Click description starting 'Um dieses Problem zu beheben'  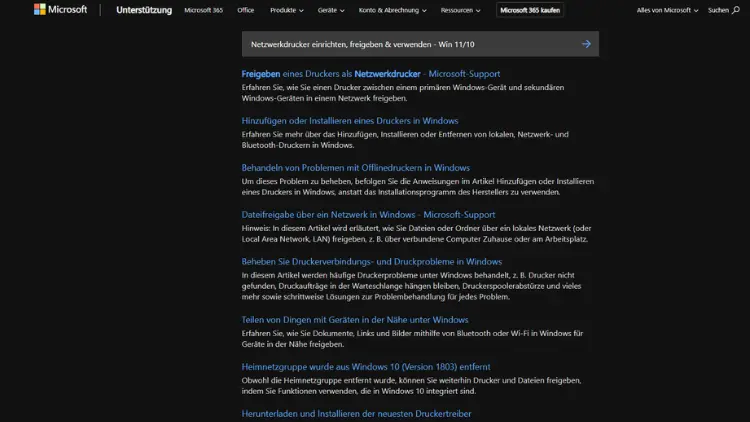tap(418, 187)
